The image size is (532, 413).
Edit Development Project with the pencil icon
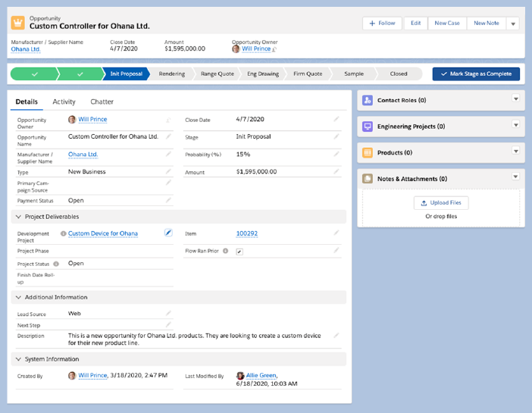168,233
